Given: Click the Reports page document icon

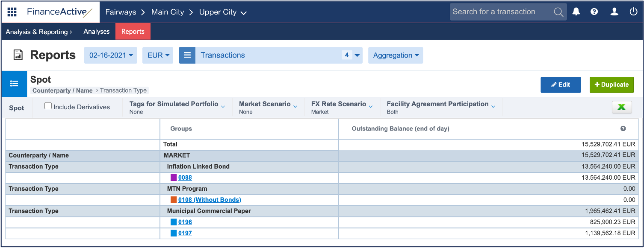Looking at the screenshot, I should [x=18, y=55].
